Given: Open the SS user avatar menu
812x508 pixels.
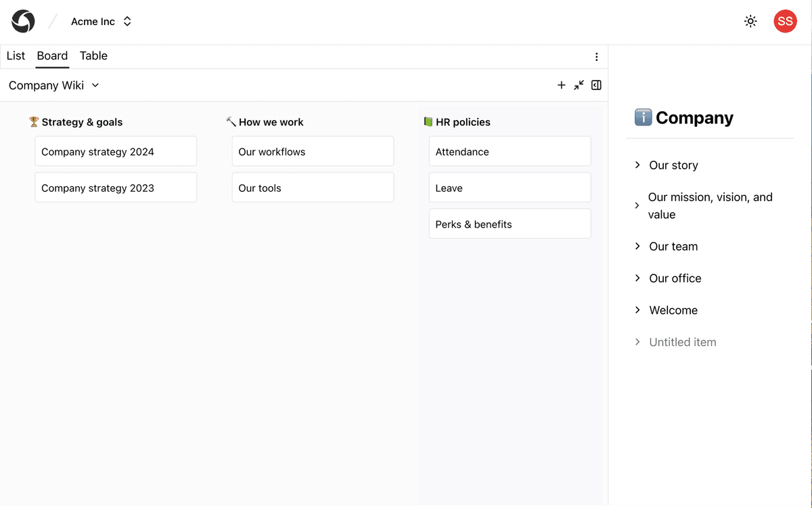Looking at the screenshot, I should coord(785,22).
